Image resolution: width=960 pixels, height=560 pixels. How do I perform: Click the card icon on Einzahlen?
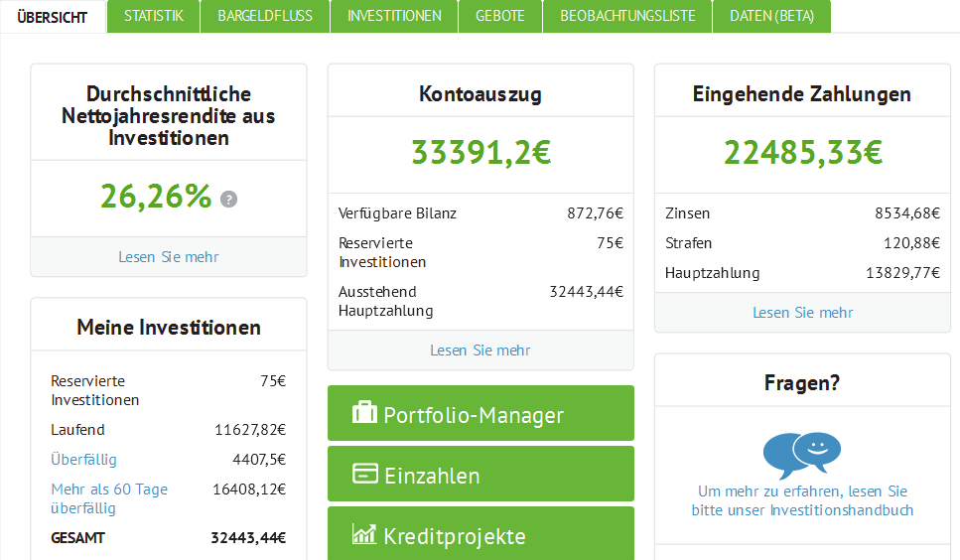coord(365,473)
